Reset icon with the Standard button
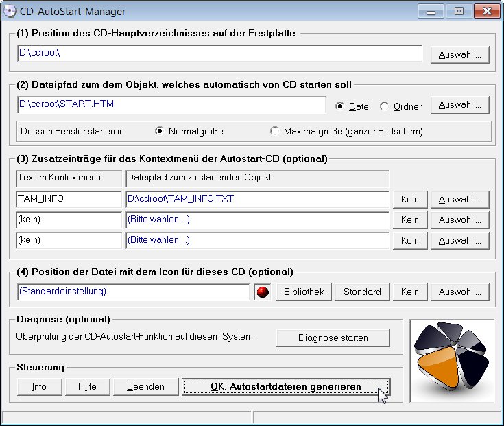Image resolution: width=504 pixels, height=426 pixels. click(x=362, y=292)
